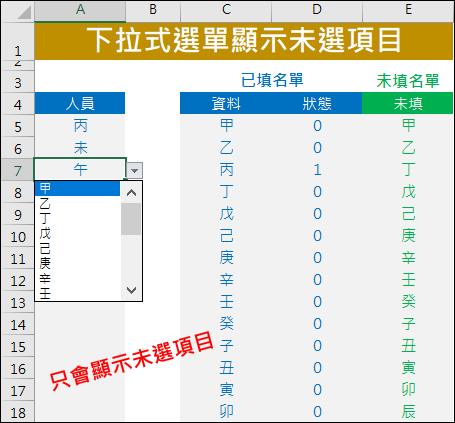
Task: Pick 丁 in the dropdown list
Action: pos(77,218)
